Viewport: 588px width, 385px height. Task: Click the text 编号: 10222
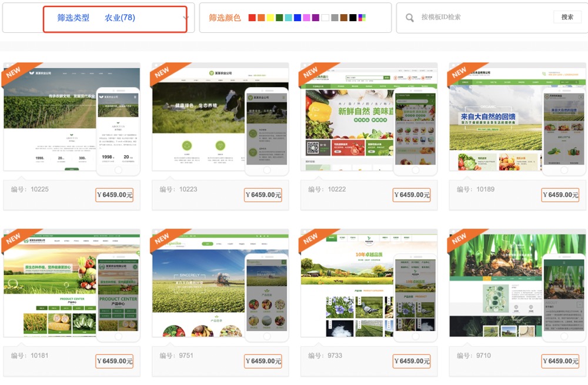point(327,189)
